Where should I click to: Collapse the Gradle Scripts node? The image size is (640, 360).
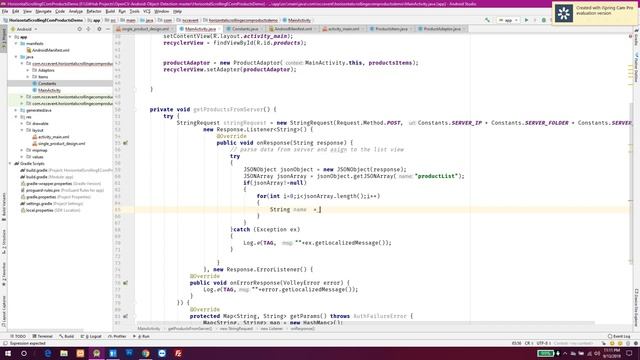tap(11, 163)
